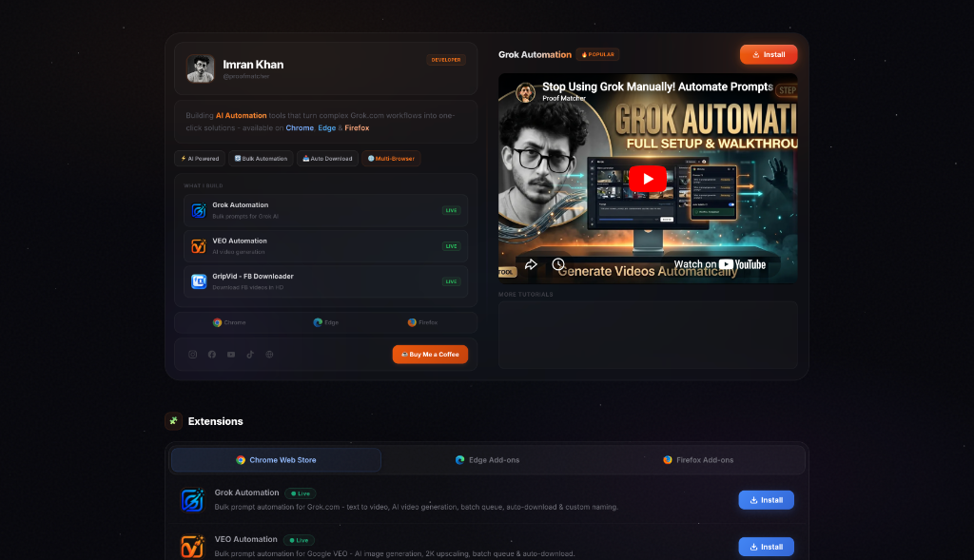974x560 pixels.
Task: Open the Instagram social icon
Action: coord(192,355)
